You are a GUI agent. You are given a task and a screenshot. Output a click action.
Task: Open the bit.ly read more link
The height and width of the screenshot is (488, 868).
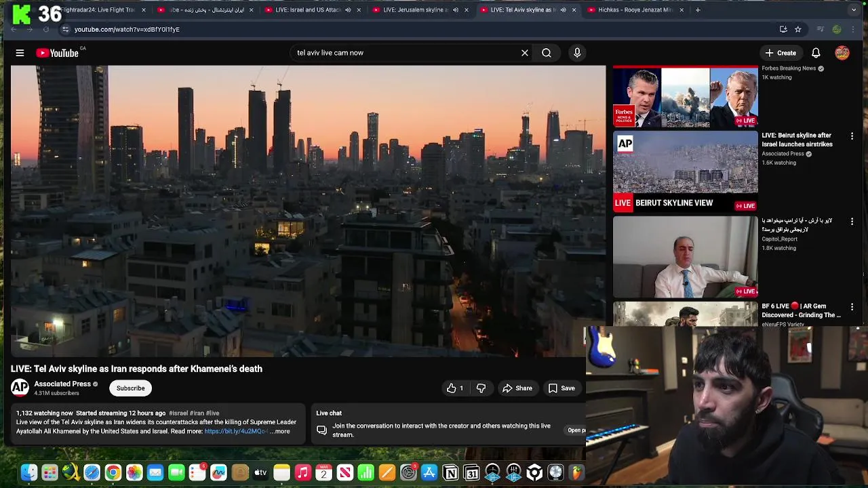click(x=236, y=432)
